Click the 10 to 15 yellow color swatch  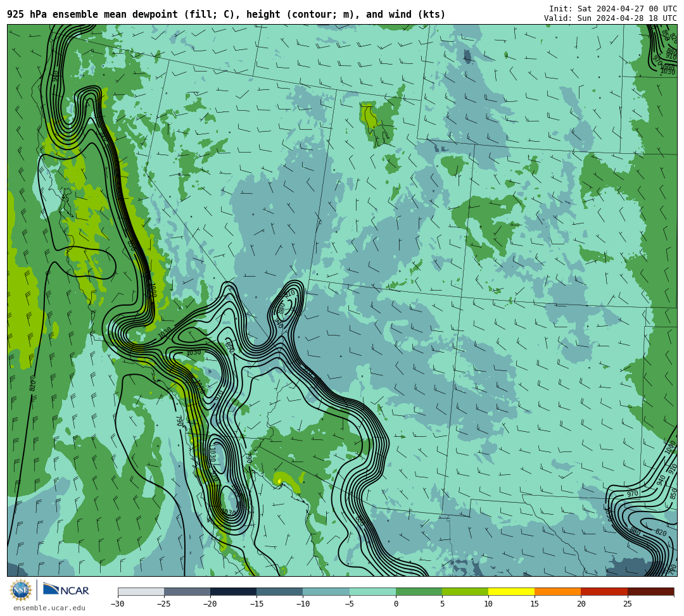coord(511,591)
